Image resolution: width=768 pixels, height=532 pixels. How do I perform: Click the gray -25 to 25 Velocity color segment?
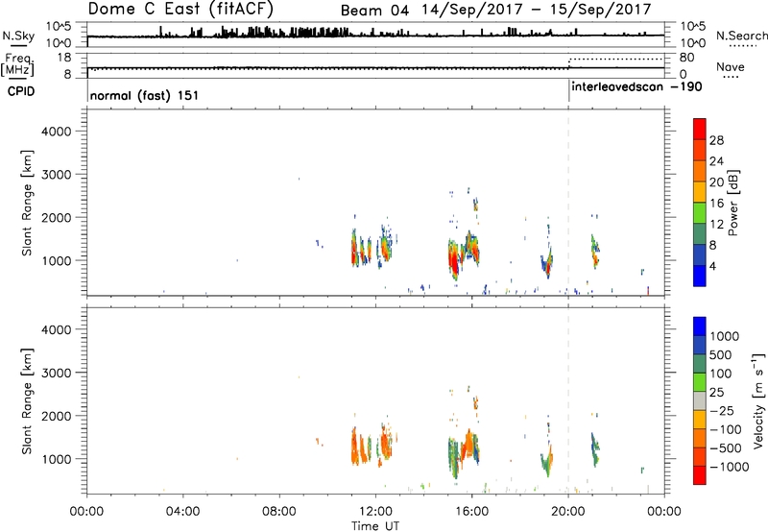pyautogui.click(x=700, y=401)
